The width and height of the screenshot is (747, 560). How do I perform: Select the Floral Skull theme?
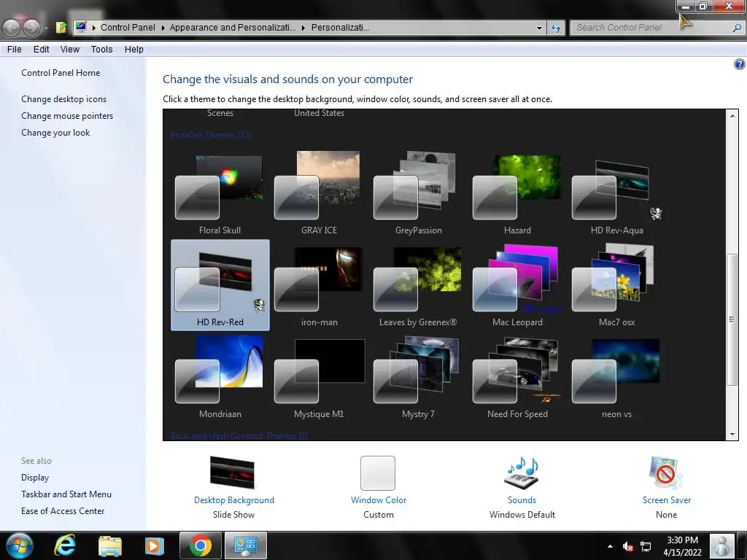click(x=220, y=192)
